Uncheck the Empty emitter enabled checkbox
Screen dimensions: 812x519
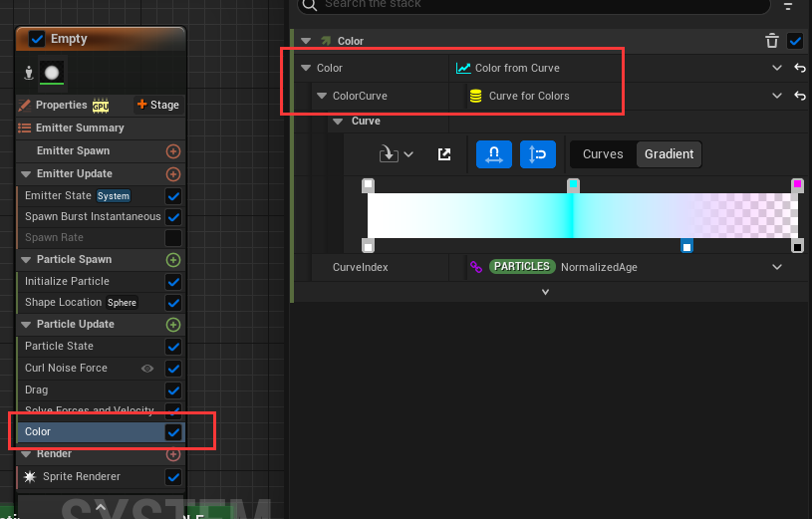(x=37, y=39)
